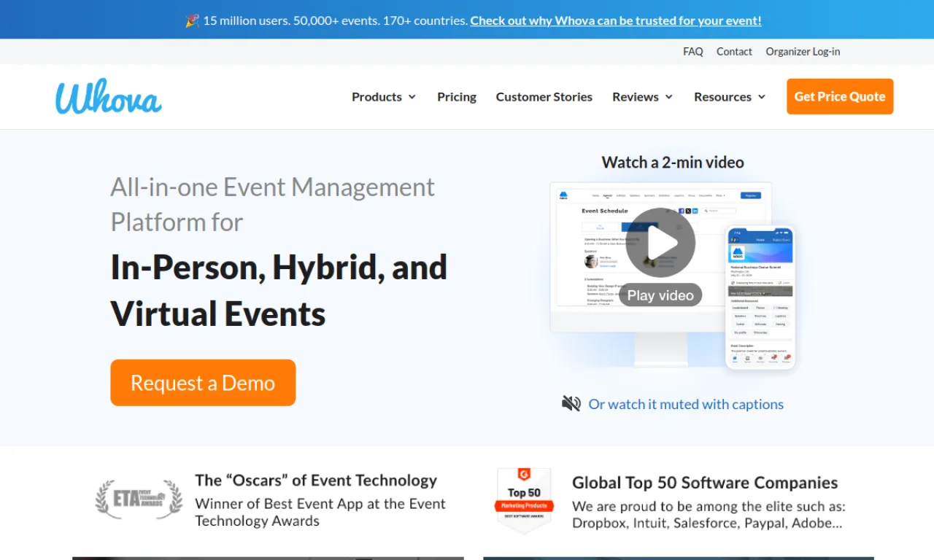Click 'Global Top 50 Software Companies' heading
Viewport: 934px width, 560px height.
705,483
